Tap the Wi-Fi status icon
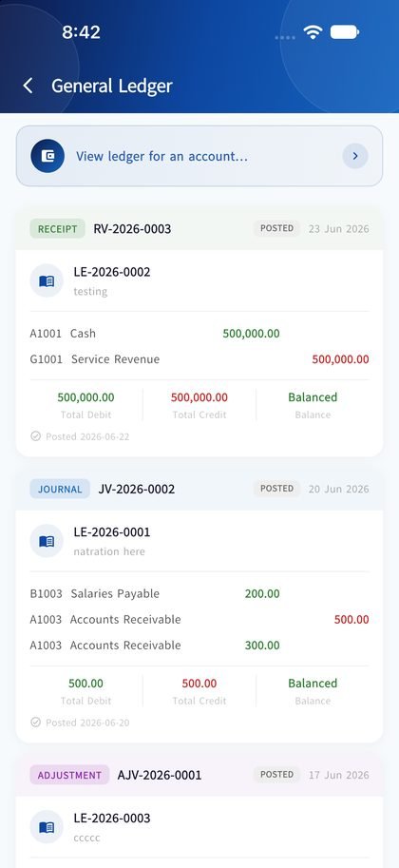The width and height of the screenshot is (399, 868). [313, 32]
